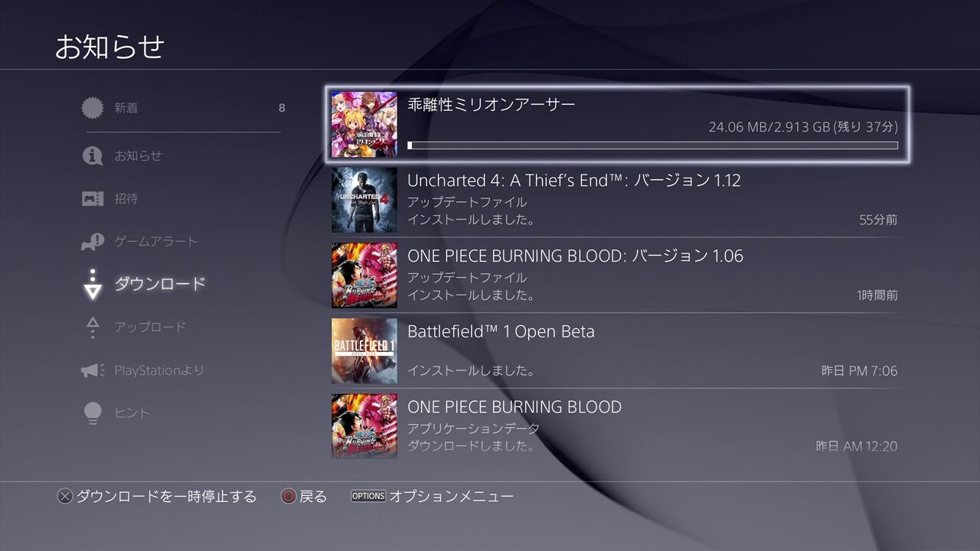Viewport: 980px width, 551px height.
Task: Click the circle button icon for 戻る
Action: click(x=289, y=497)
